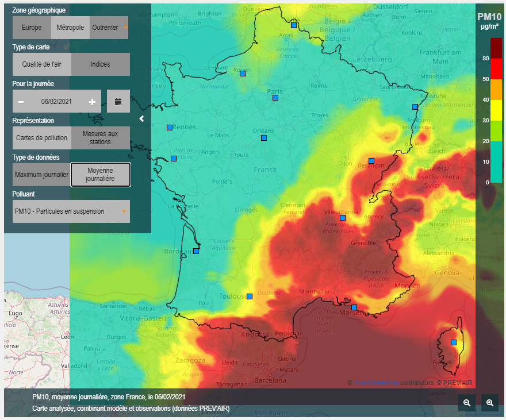
Task: Click the 'Montpellier' city label on the map
Action: click(315, 292)
